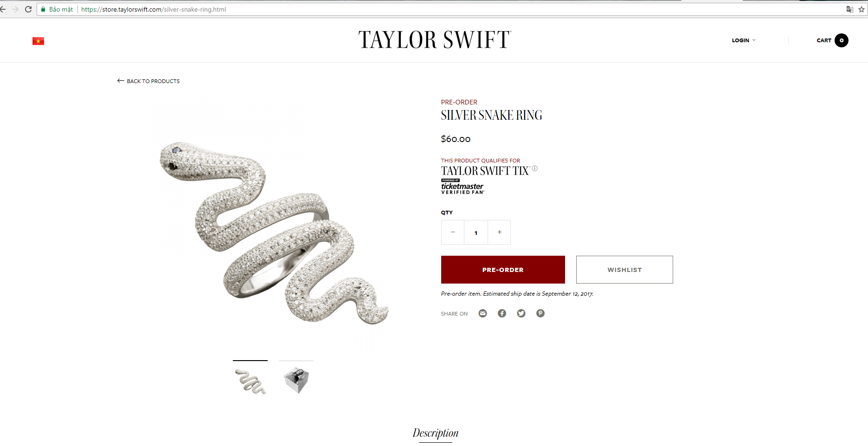Screen dimensions: 868x446
Task: Go back via BACK TO PRODUCTS link
Action: click(148, 81)
